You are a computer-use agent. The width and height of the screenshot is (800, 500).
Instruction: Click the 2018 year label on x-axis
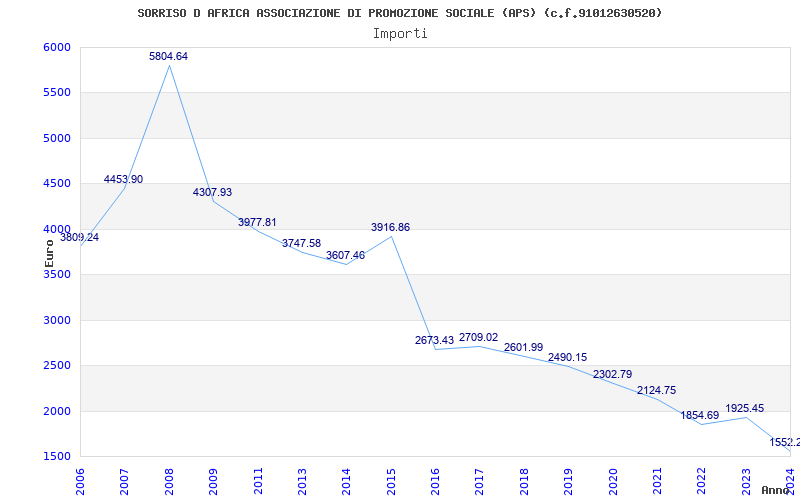pyautogui.click(x=524, y=481)
